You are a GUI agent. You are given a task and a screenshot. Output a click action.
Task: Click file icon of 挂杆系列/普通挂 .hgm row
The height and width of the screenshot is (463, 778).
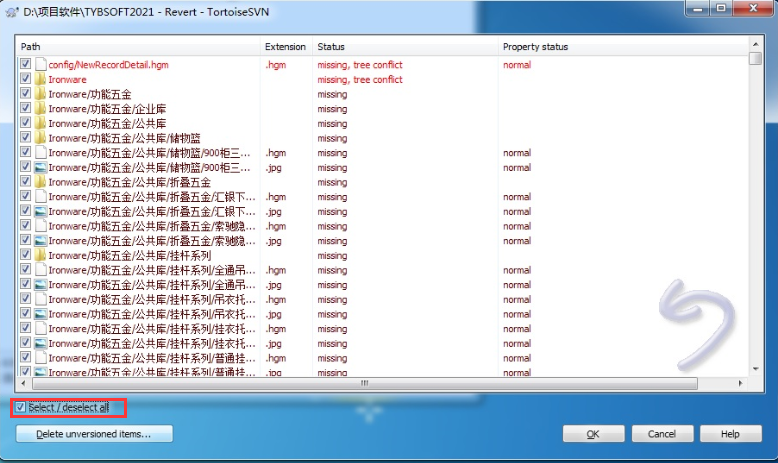40,358
